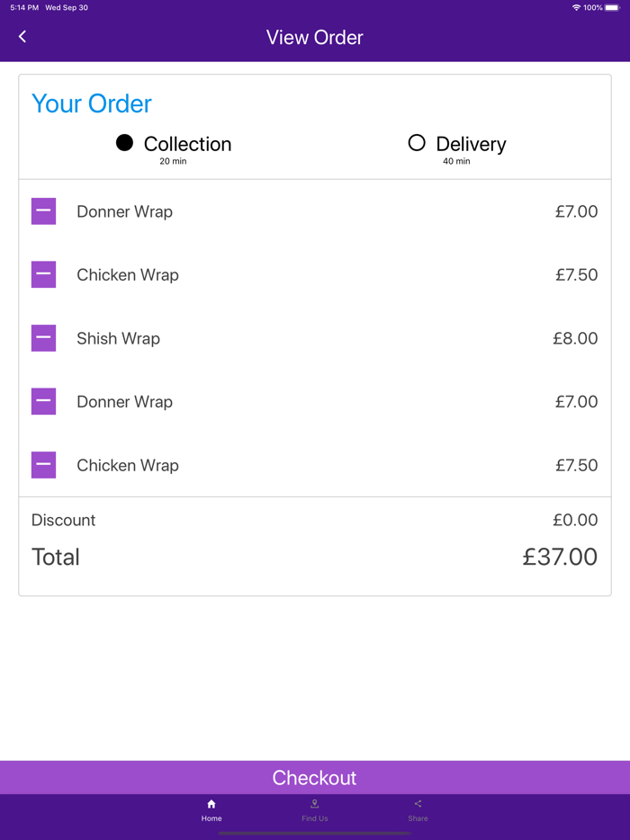Tap the View Order title

[x=315, y=38]
